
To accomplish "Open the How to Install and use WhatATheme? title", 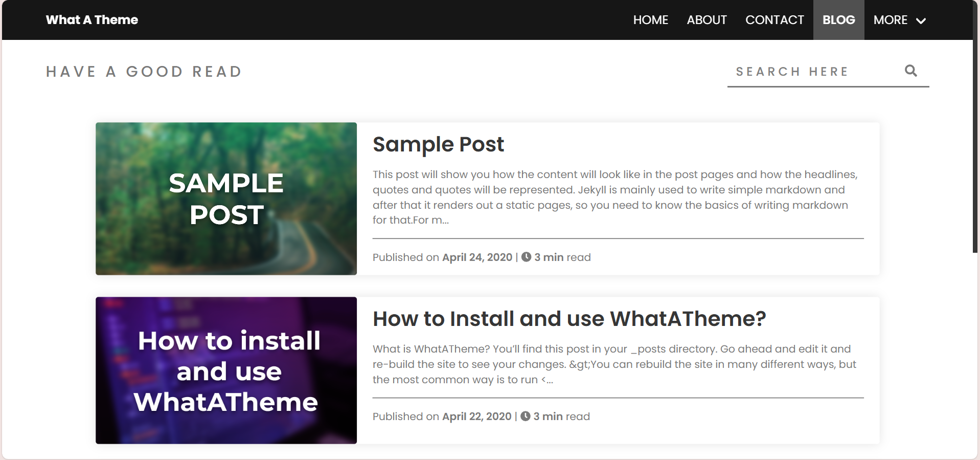I will [x=569, y=319].
